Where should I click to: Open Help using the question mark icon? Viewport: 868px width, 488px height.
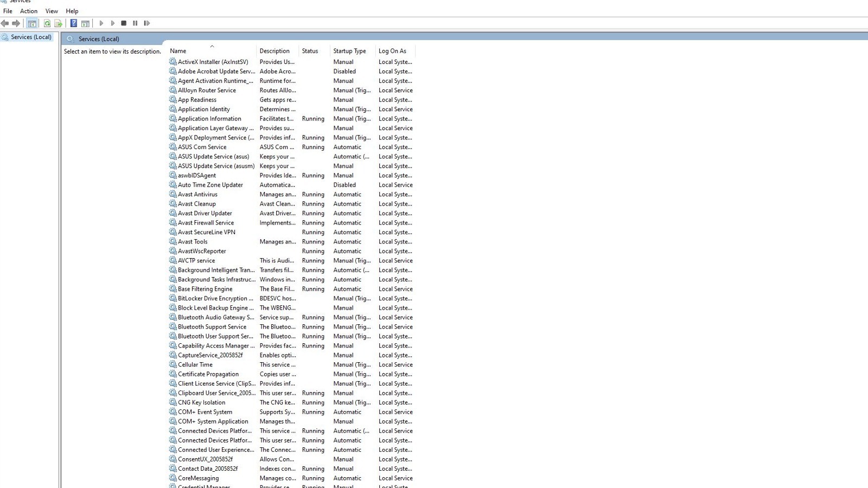[73, 23]
